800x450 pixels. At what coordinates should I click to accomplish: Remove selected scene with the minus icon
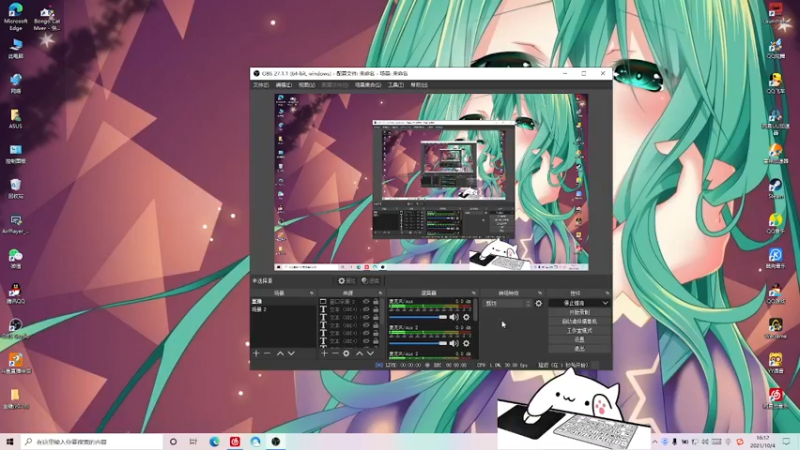tap(267, 353)
